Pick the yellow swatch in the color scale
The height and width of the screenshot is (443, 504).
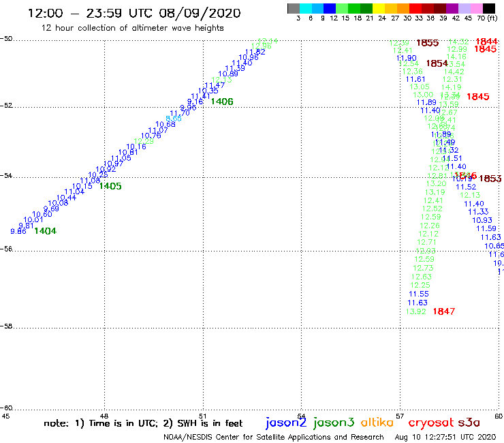coord(379,9)
